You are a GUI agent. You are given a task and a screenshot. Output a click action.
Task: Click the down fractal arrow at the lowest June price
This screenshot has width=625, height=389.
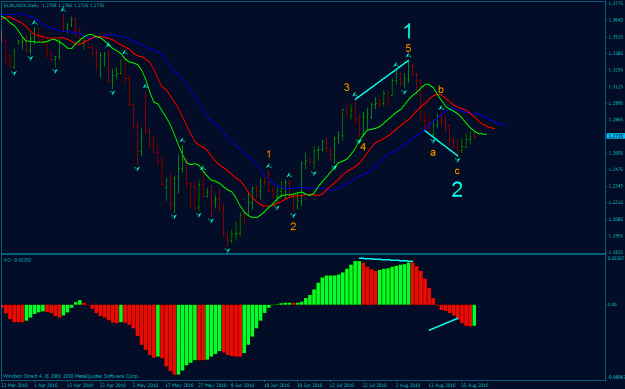[227, 250]
